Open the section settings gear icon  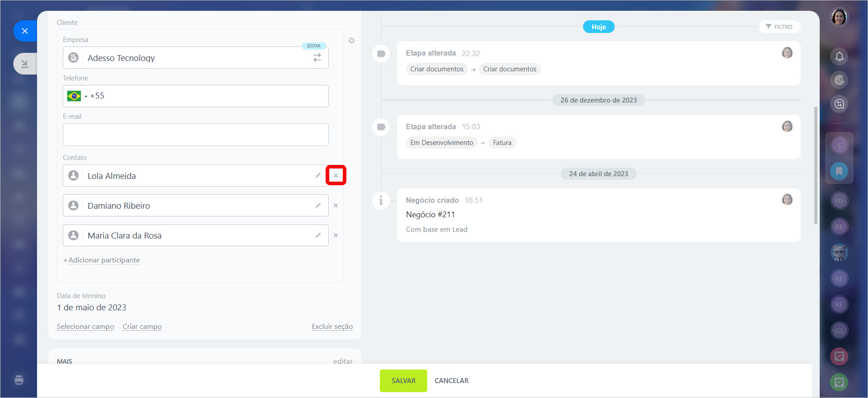click(351, 41)
